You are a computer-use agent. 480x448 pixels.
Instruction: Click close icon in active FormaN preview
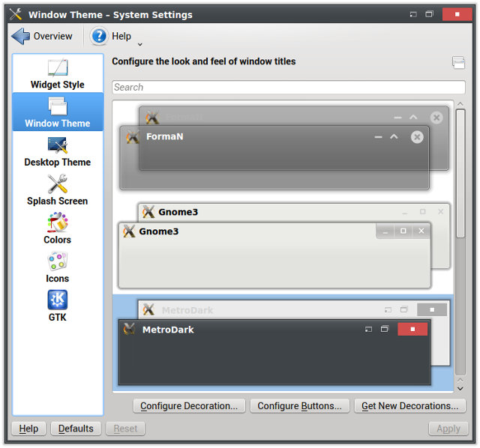tap(417, 136)
